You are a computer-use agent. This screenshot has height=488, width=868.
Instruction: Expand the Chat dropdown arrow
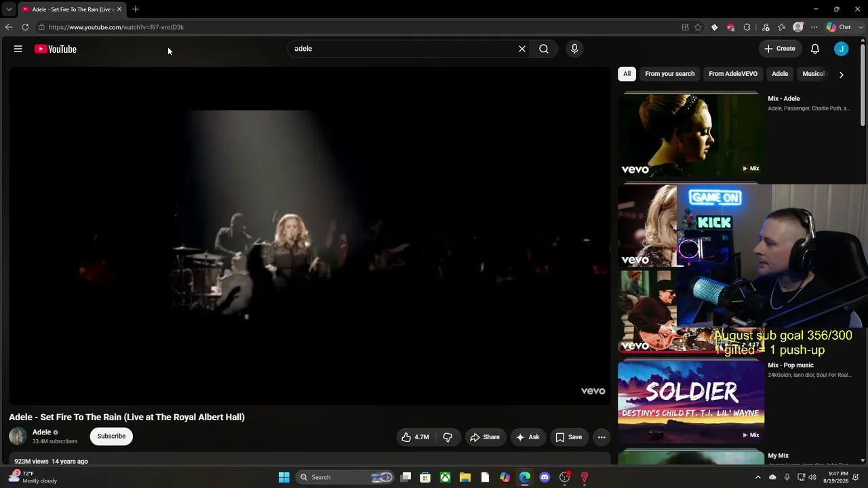(x=860, y=27)
